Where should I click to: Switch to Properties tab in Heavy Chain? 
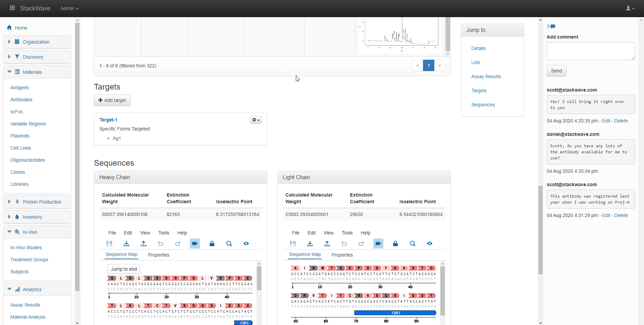point(159,255)
